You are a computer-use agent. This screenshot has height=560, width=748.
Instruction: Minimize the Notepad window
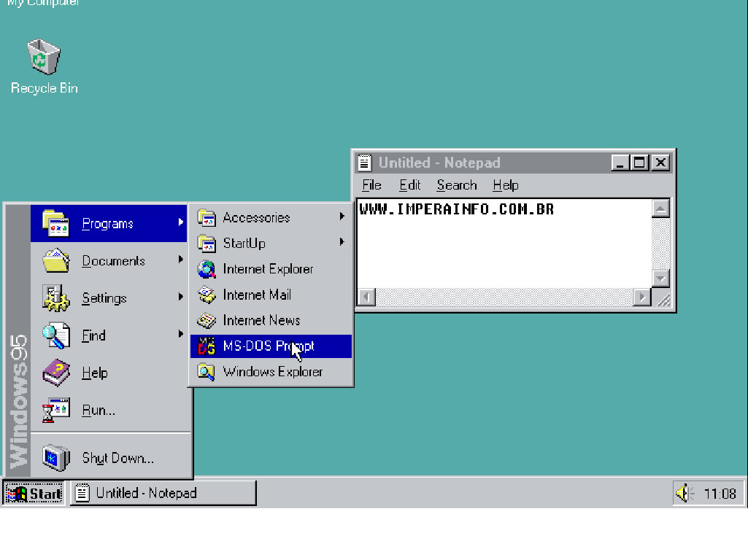coord(620,163)
